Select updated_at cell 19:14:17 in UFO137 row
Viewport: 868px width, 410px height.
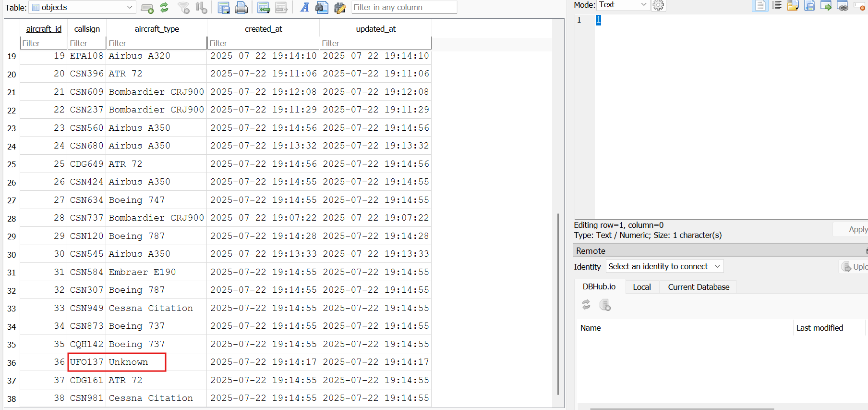376,362
